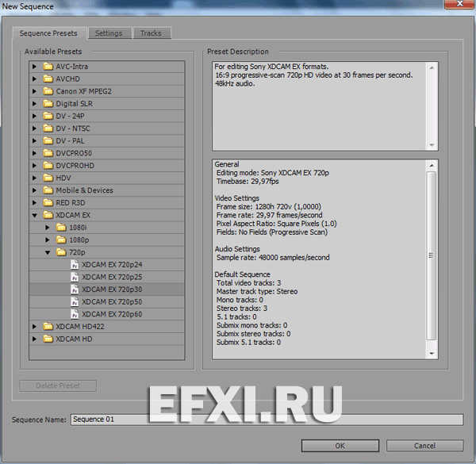Viewport: 476px width, 464px height.
Task: Select the XDCAM EX 720p30 preset name
Action: tap(112, 290)
